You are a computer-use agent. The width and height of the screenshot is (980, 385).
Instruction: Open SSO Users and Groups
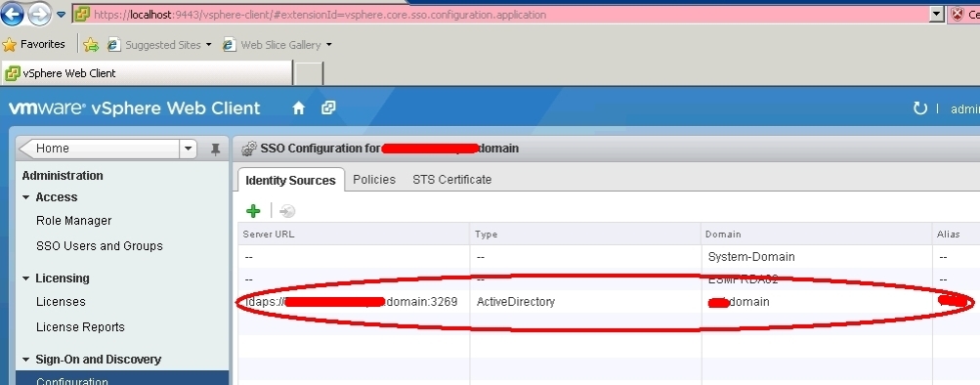[100, 246]
